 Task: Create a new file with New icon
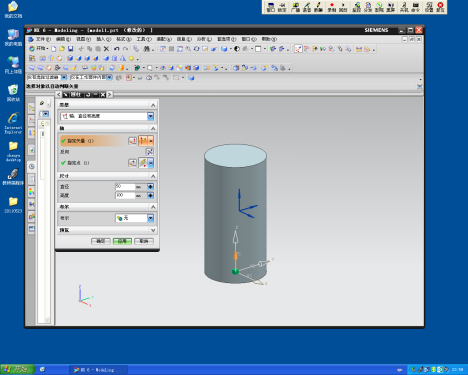[x=53, y=49]
